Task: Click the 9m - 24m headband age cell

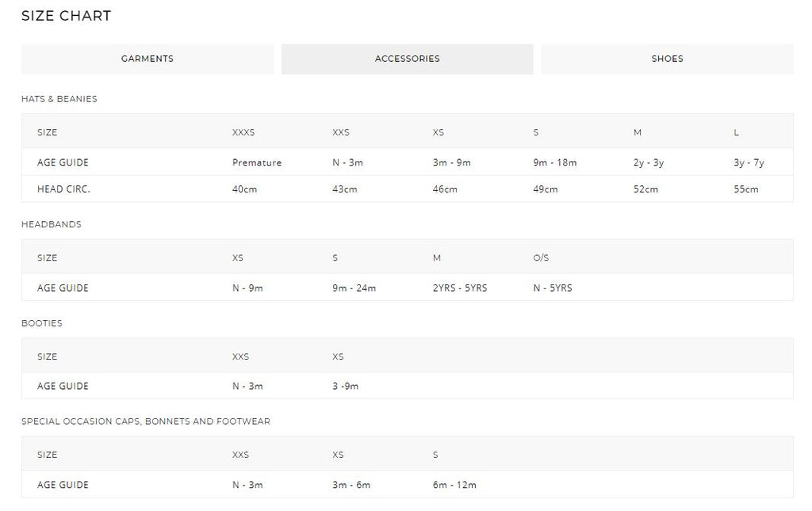Action: point(354,288)
